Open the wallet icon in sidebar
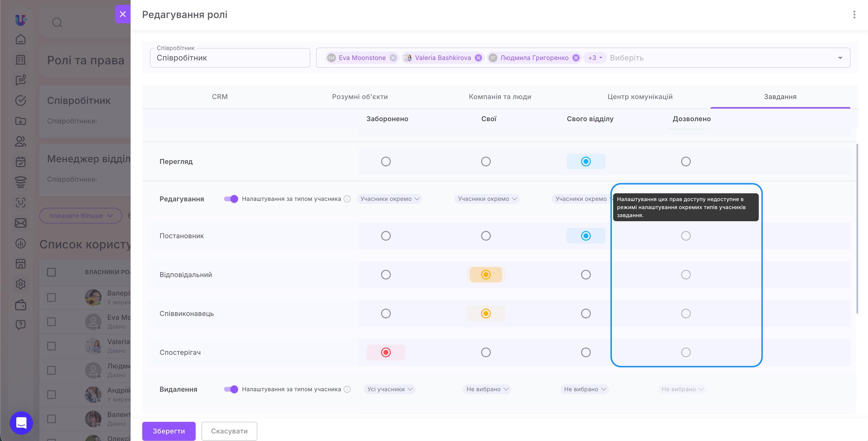Image resolution: width=868 pixels, height=441 pixels. pos(21,305)
